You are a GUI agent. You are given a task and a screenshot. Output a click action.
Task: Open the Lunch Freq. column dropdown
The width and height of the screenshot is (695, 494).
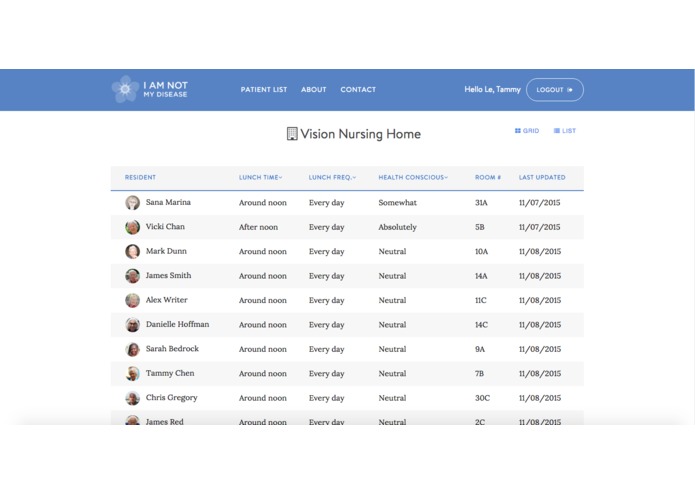332,177
